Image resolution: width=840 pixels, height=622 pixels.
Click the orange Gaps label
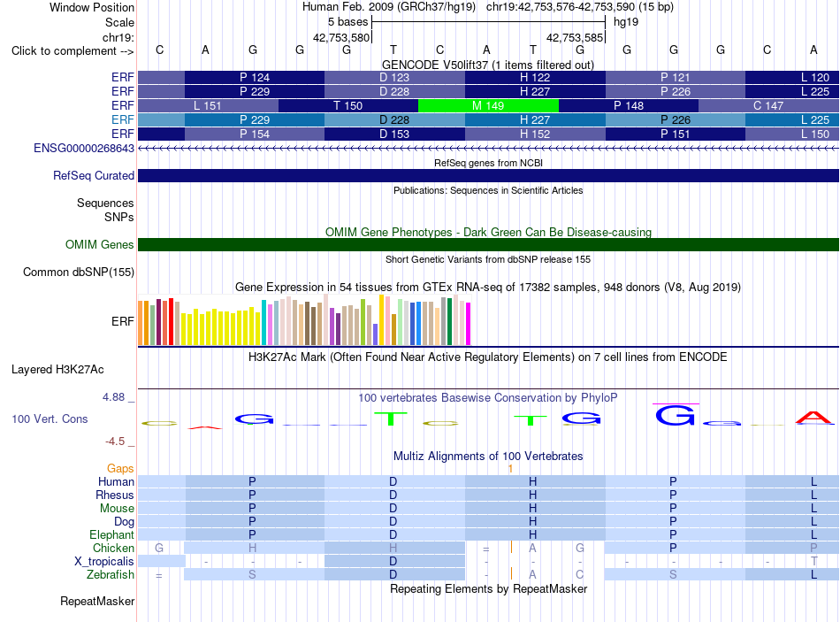[x=120, y=469]
